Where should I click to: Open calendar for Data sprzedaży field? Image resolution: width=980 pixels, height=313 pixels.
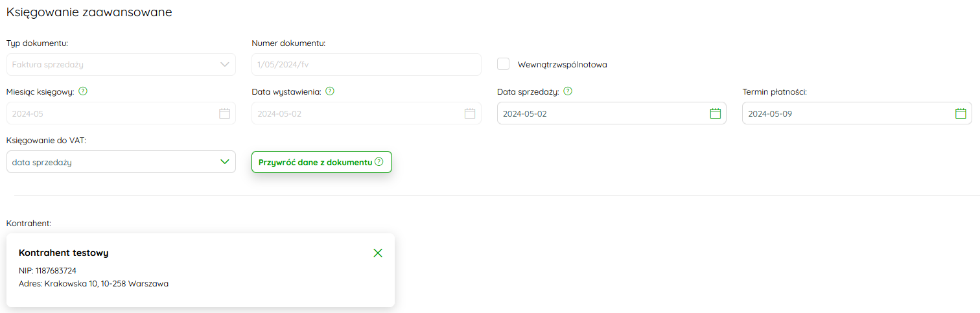(x=716, y=113)
